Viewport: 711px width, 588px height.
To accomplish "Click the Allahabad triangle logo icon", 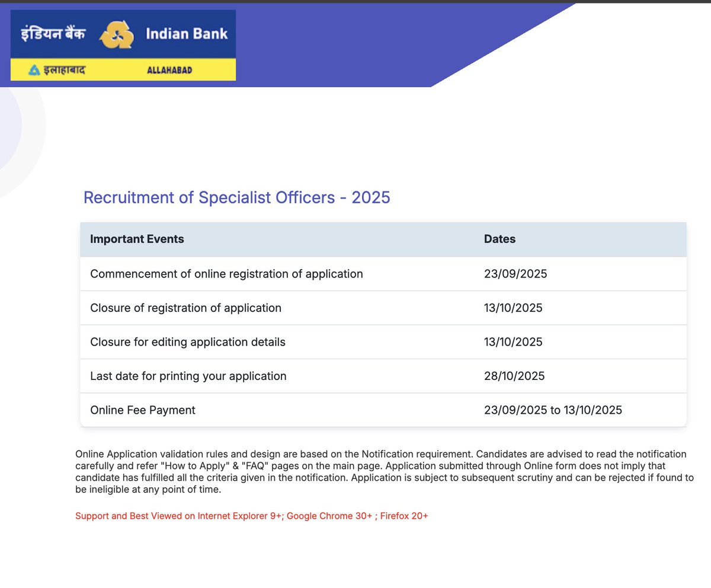I will 34,70.
